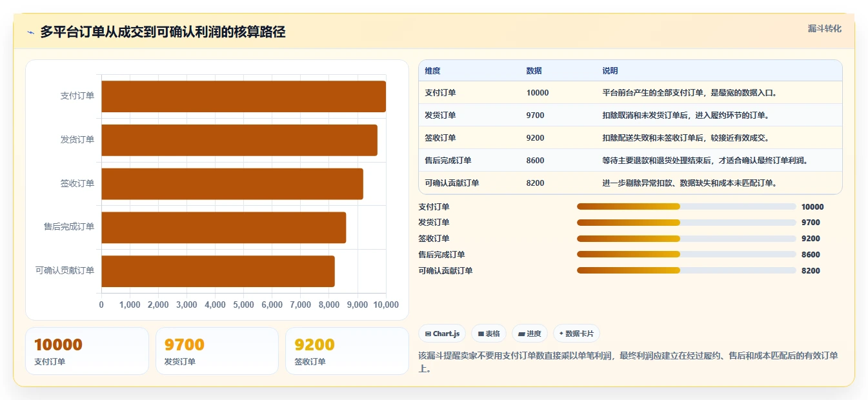Open the 9200 签收订单 stat card

(x=347, y=351)
